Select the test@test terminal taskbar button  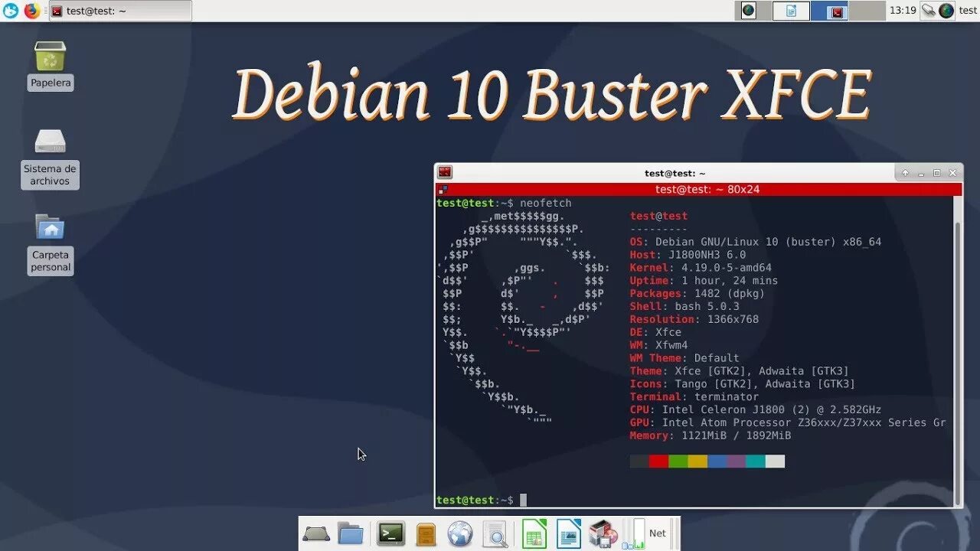[120, 11]
